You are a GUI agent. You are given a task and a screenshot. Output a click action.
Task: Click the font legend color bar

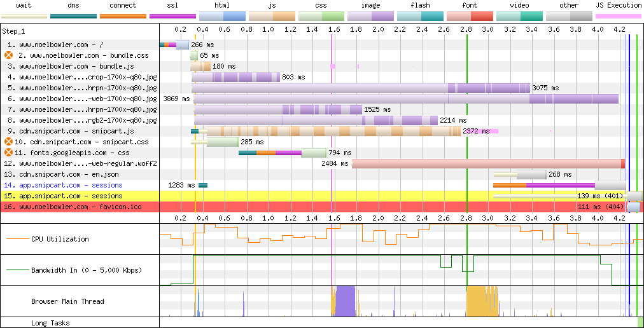[x=470, y=17]
